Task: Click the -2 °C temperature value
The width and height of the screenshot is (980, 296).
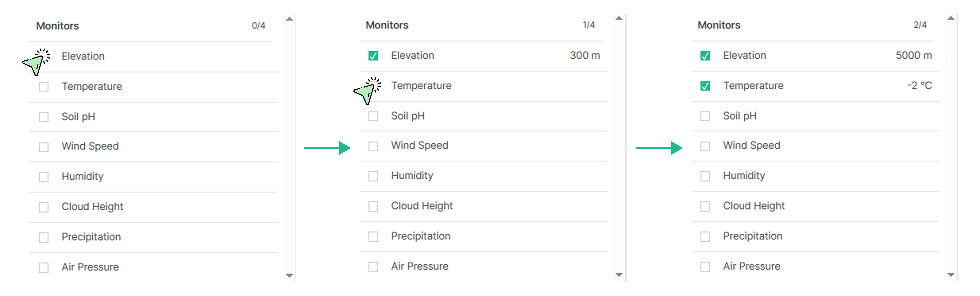Action: pyautogui.click(x=919, y=86)
